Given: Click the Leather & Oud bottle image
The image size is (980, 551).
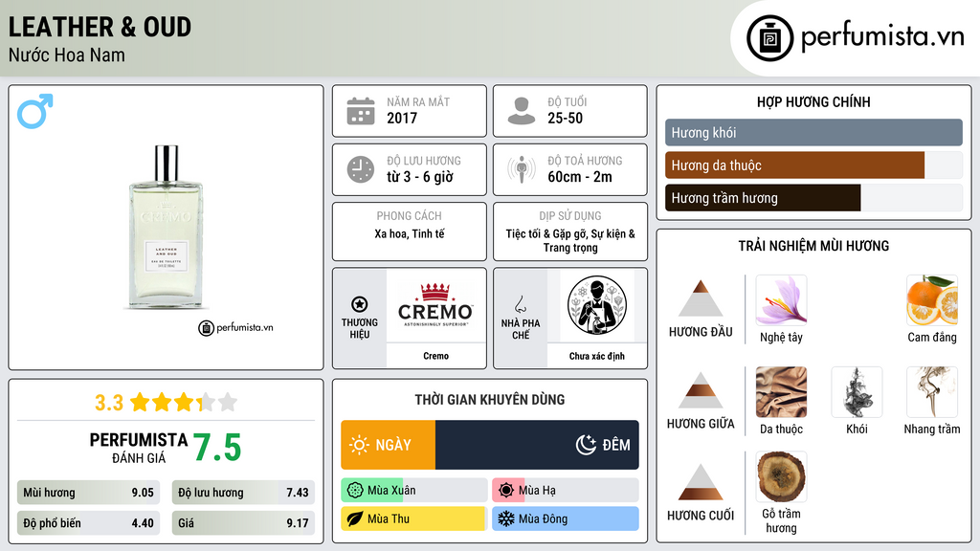Looking at the screenshot, I should 166,228.
